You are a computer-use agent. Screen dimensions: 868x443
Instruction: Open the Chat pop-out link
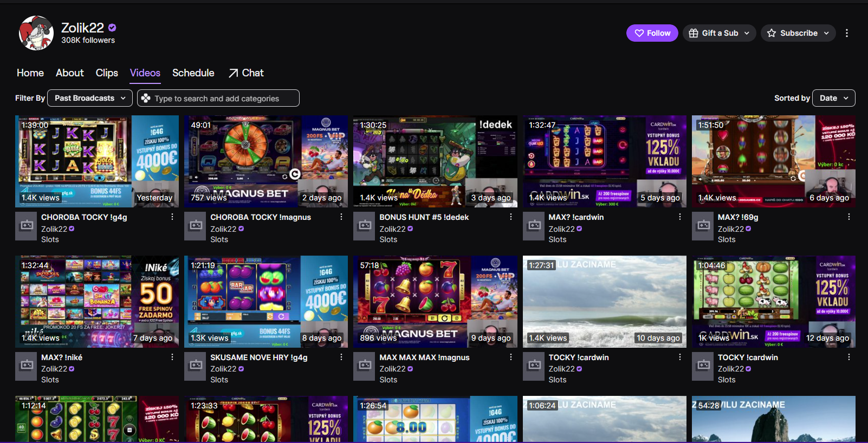pyautogui.click(x=246, y=73)
